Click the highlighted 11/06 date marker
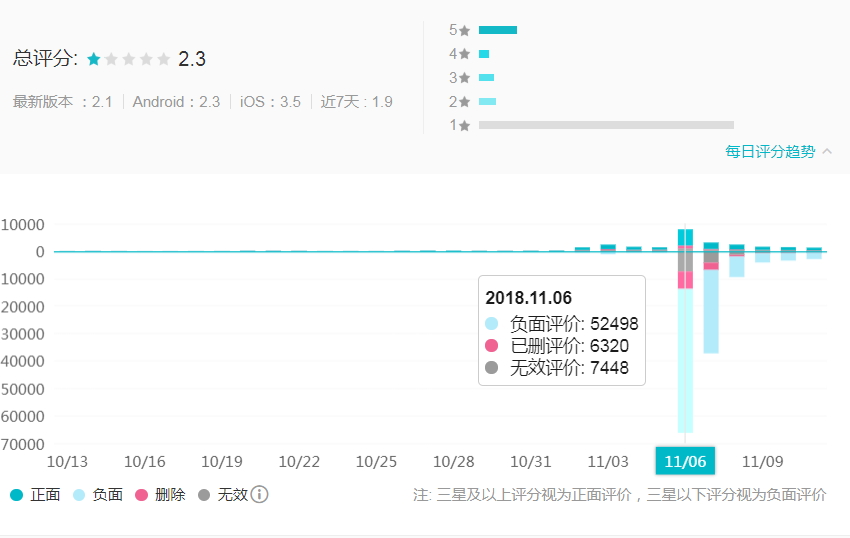Screen dimensions: 850x538 pos(685,461)
